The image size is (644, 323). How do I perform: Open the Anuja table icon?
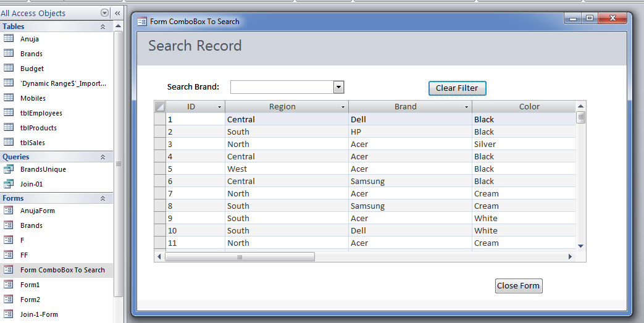(x=9, y=39)
